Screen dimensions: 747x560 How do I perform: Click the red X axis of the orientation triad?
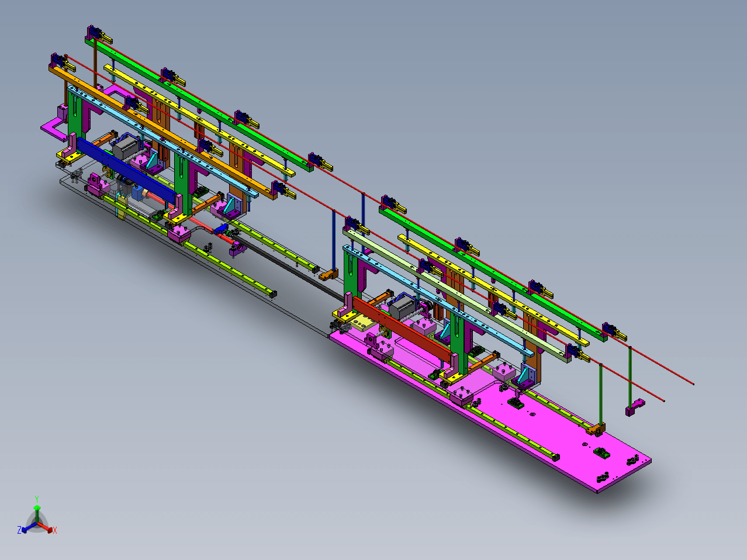[47, 528]
